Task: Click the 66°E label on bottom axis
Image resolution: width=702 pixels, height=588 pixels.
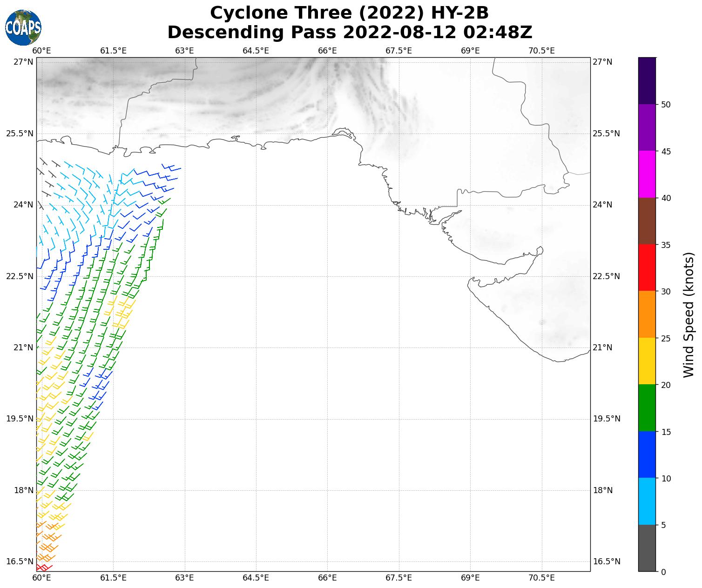Action: point(327,578)
